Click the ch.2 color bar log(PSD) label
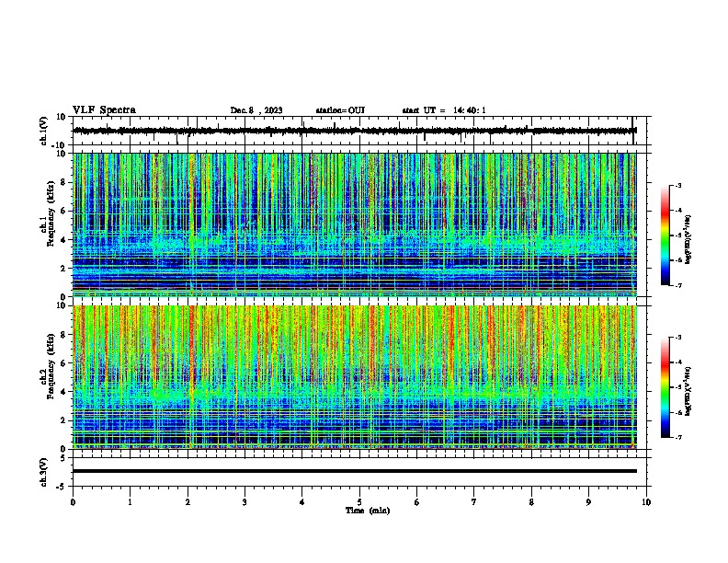Screen dimensions: 728x563 pos(688,391)
